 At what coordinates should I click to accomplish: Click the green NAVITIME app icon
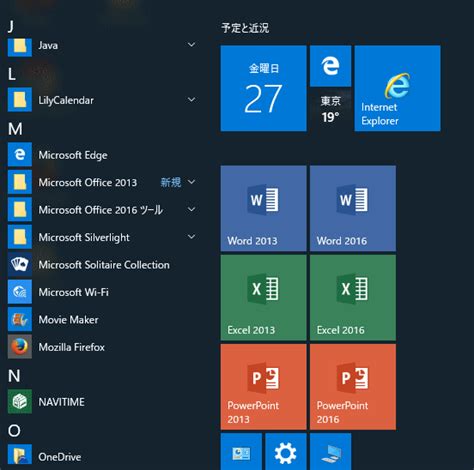tap(20, 401)
